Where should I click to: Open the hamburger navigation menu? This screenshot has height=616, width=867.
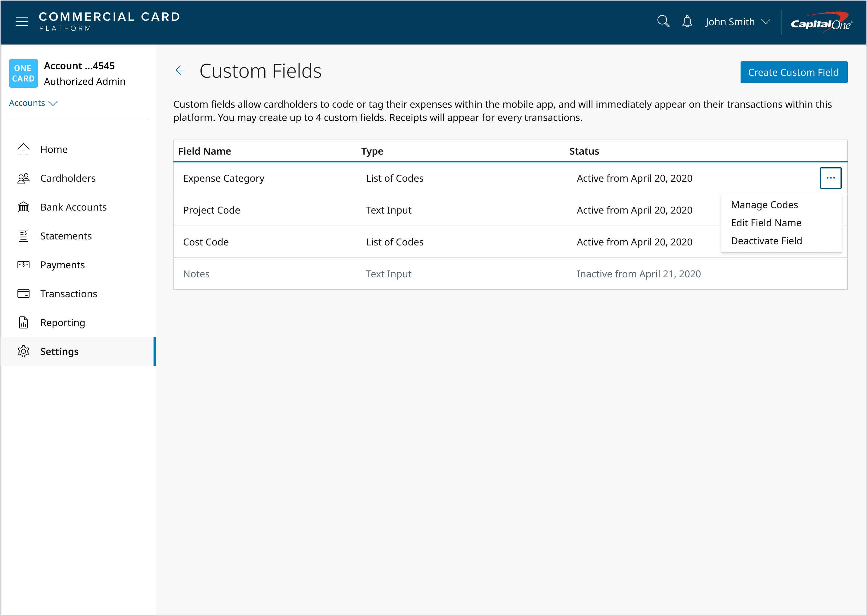click(x=22, y=22)
